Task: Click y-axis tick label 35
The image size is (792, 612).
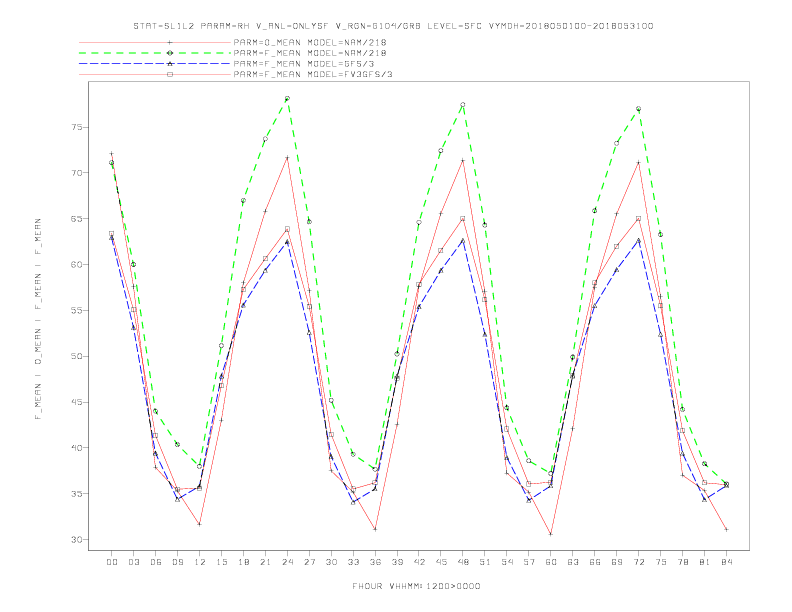Action: [77, 494]
